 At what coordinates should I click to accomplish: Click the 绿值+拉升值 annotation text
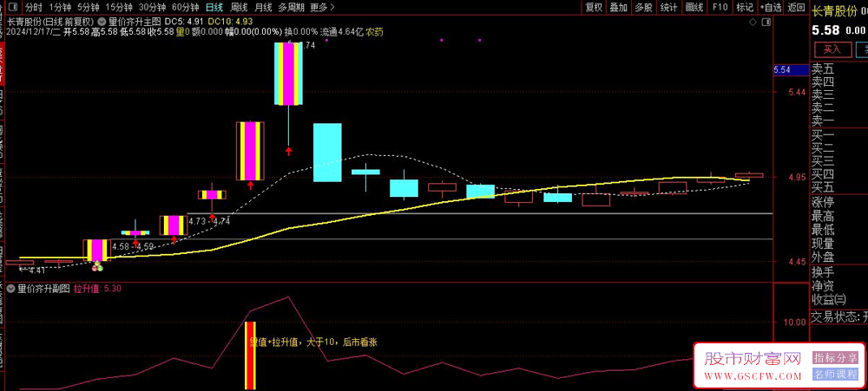point(314,342)
